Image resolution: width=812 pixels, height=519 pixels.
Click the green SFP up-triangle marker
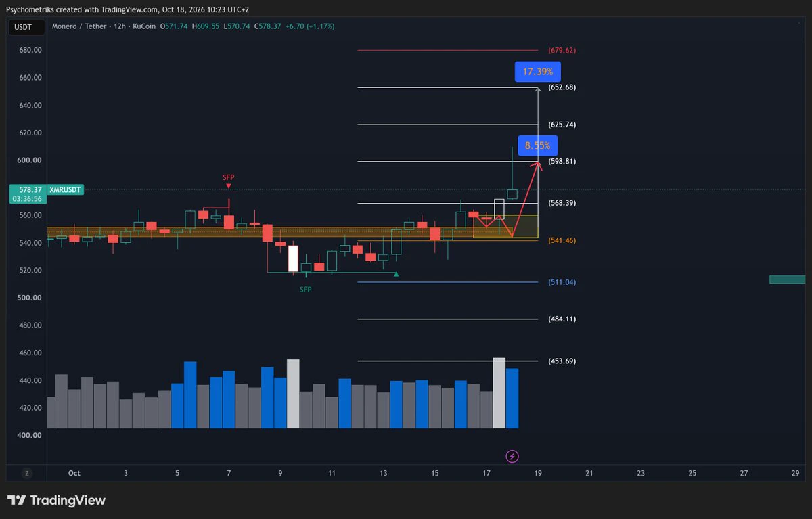tap(396, 274)
